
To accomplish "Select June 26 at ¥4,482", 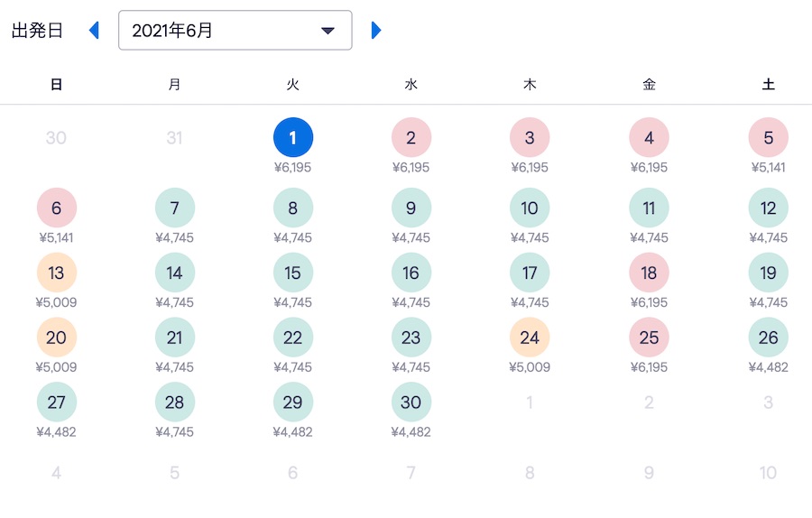I will coord(768,338).
